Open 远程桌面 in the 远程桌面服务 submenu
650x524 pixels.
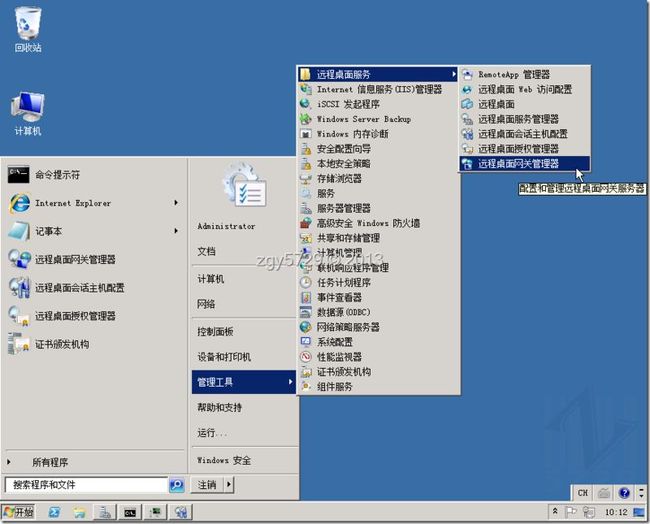click(525, 104)
